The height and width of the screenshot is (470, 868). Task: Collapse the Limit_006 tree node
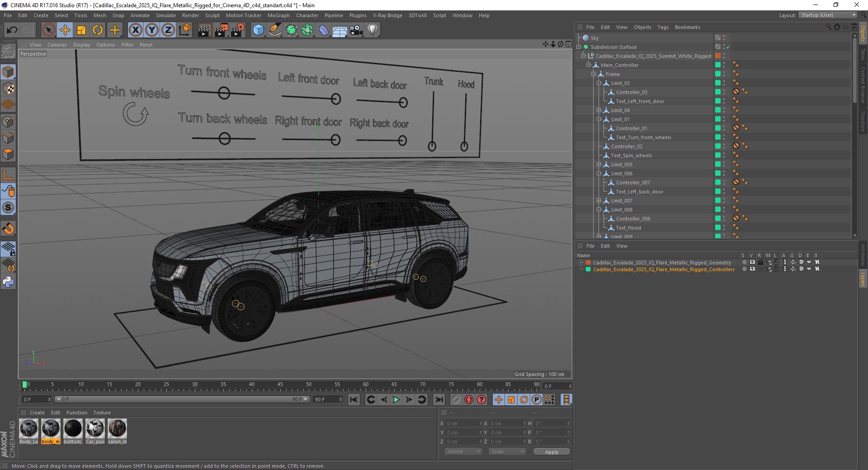pyautogui.click(x=599, y=173)
